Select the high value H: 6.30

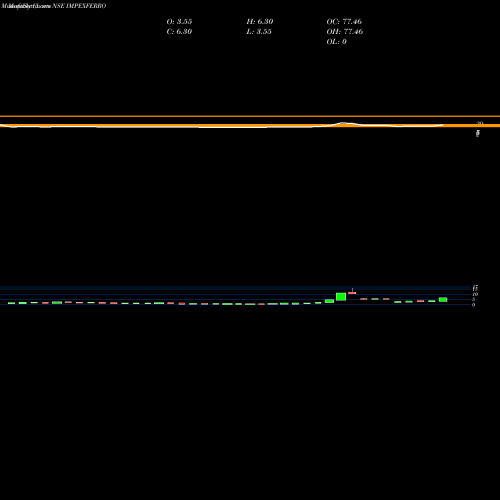(x=260, y=21)
